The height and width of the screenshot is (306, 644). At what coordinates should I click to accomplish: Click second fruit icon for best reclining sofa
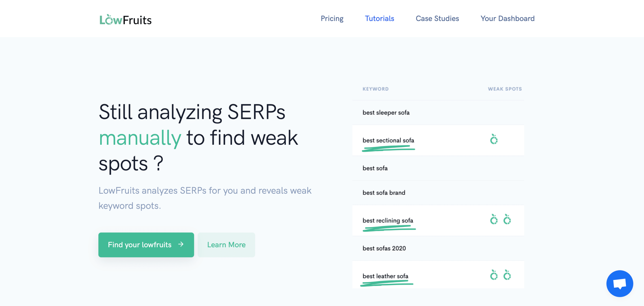click(507, 220)
